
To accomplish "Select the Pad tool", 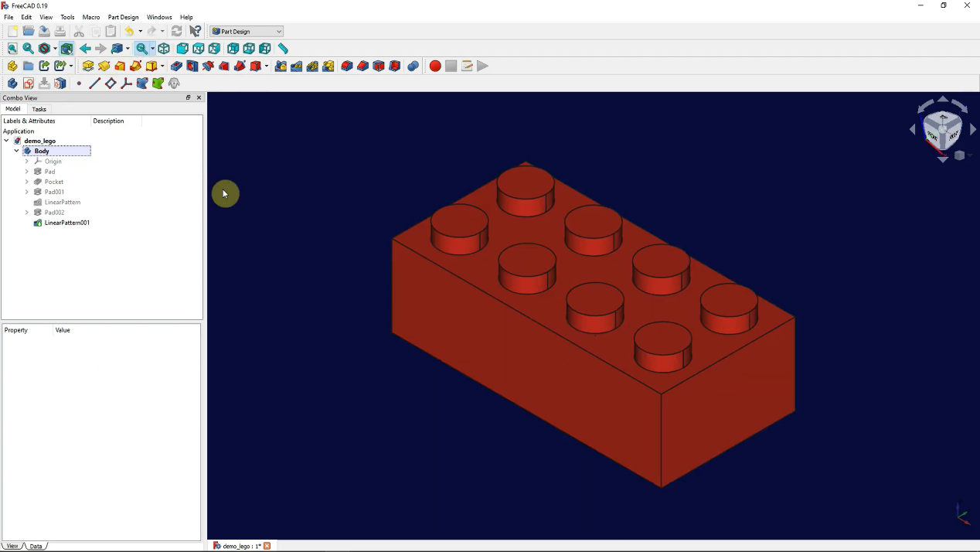I will pyautogui.click(x=88, y=66).
